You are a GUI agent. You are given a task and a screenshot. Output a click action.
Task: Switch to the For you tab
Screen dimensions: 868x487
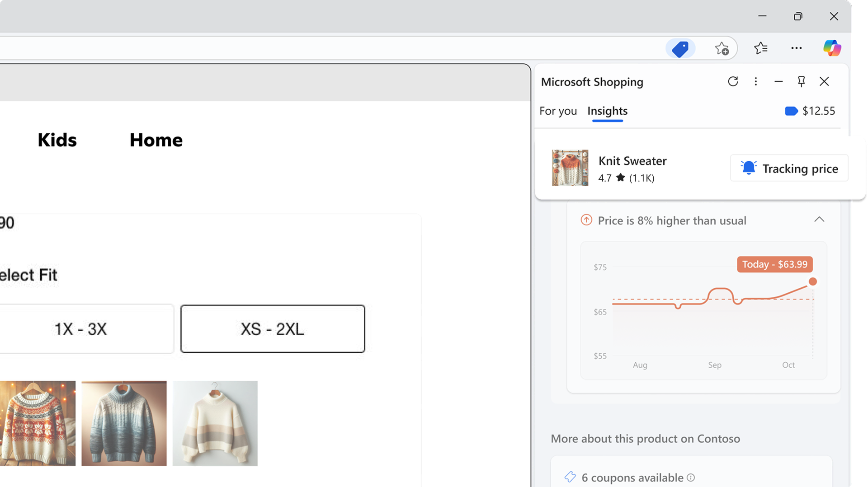point(558,111)
